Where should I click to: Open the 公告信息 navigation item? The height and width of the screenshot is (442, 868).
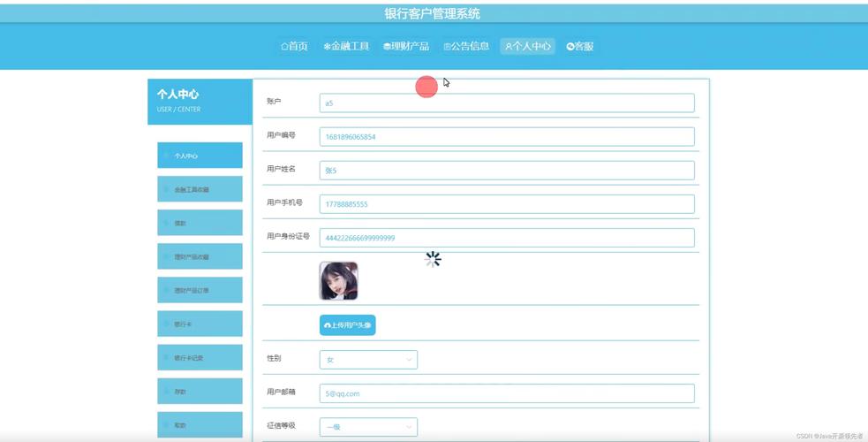466,47
